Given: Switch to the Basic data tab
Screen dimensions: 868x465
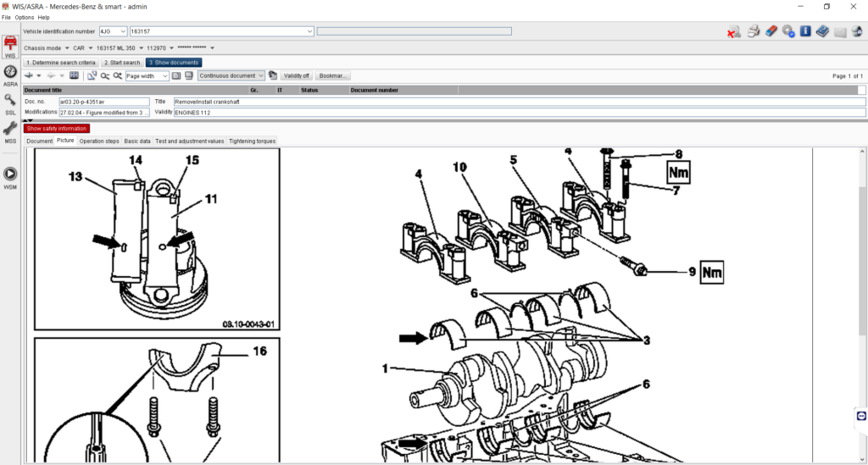Looking at the screenshot, I should [137, 141].
